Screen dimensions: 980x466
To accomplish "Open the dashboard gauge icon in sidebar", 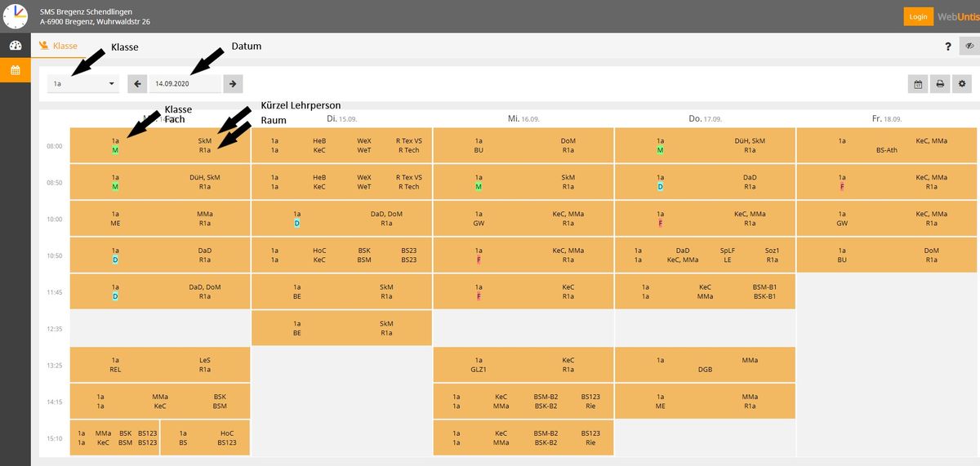I will [15, 46].
